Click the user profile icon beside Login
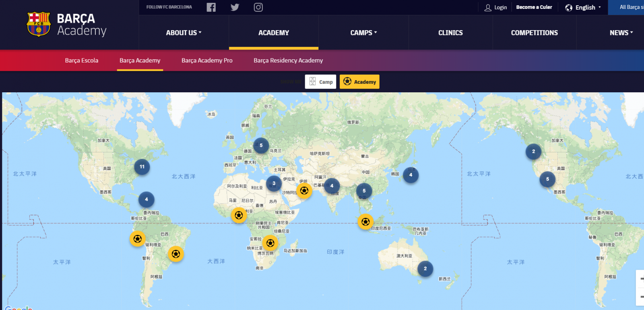 pos(488,8)
